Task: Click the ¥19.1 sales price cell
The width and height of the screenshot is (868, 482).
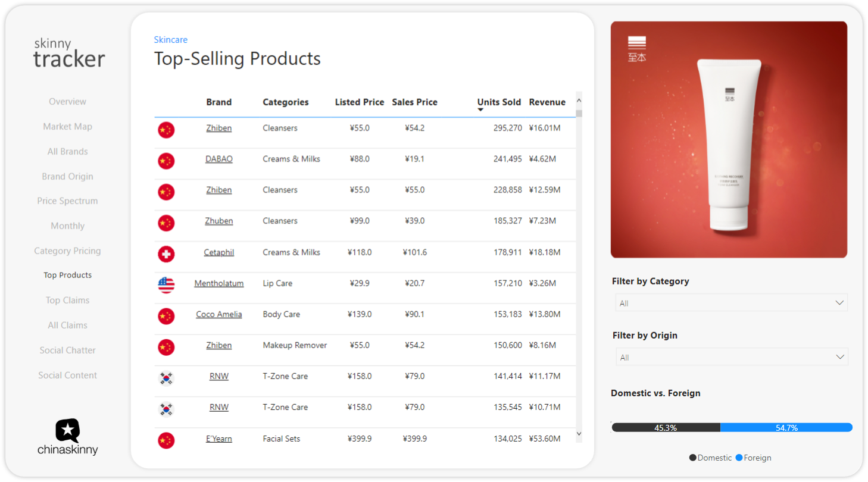Action: [x=415, y=159]
